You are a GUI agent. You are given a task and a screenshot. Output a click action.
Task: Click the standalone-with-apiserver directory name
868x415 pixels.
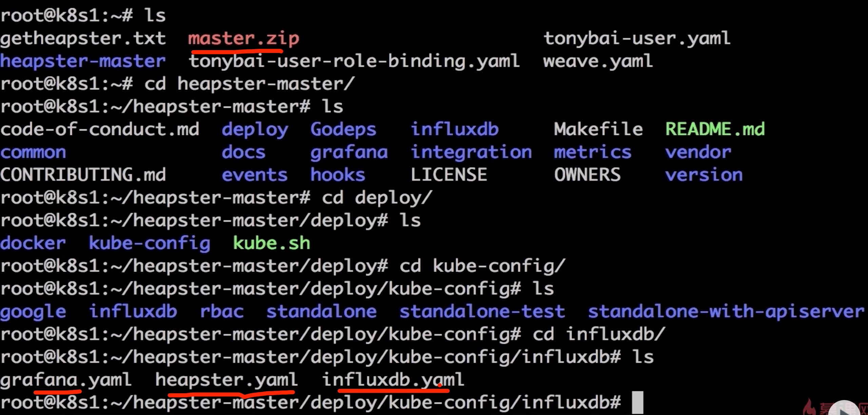click(x=726, y=312)
